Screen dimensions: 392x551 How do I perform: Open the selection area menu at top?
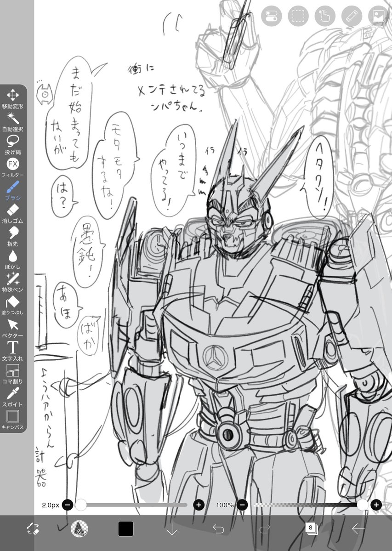[298, 16]
